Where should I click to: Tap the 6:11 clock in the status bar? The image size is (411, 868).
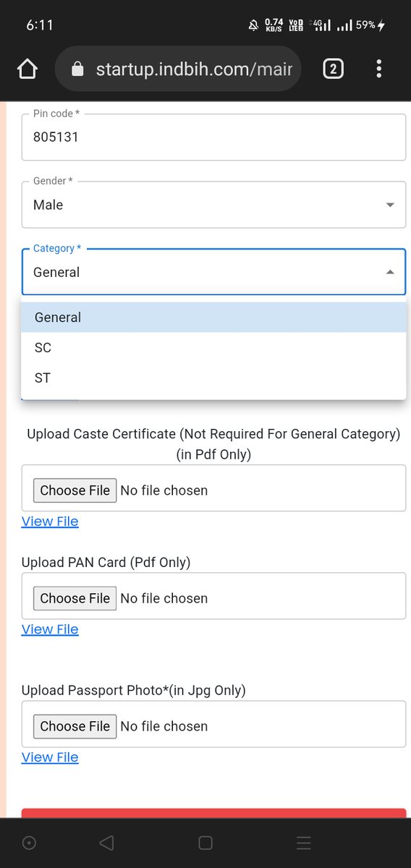[x=40, y=25]
